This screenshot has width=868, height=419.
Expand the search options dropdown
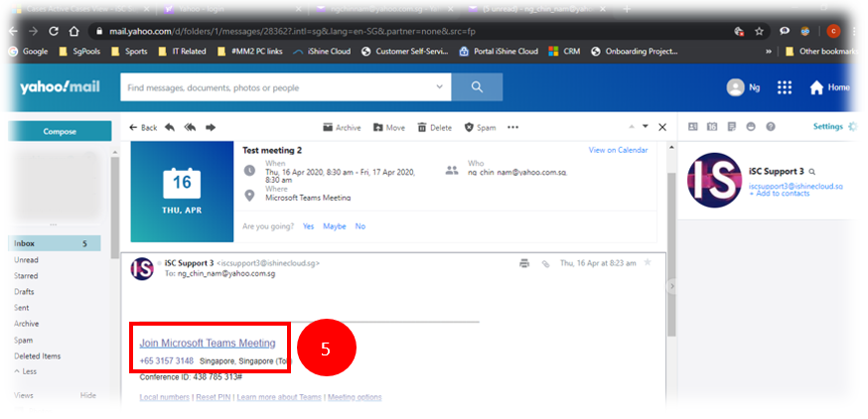[440, 87]
